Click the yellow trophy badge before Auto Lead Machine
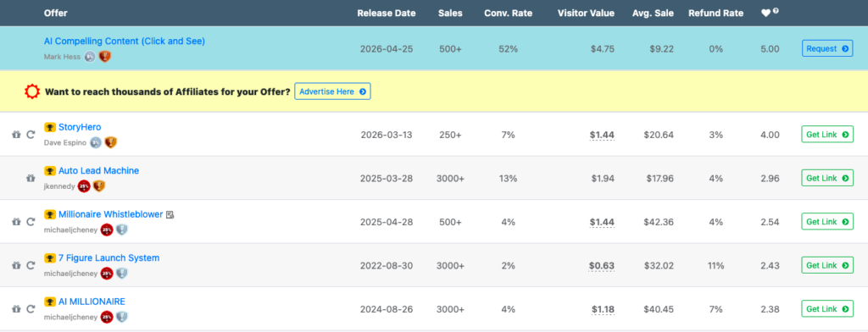 click(x=50, y=171)
